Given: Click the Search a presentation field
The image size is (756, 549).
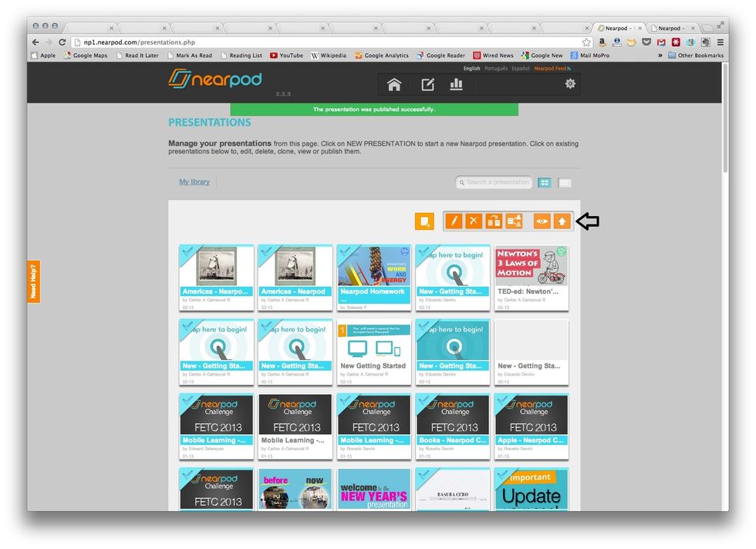Looking at the screenshot, I should [x=494, y=182].
